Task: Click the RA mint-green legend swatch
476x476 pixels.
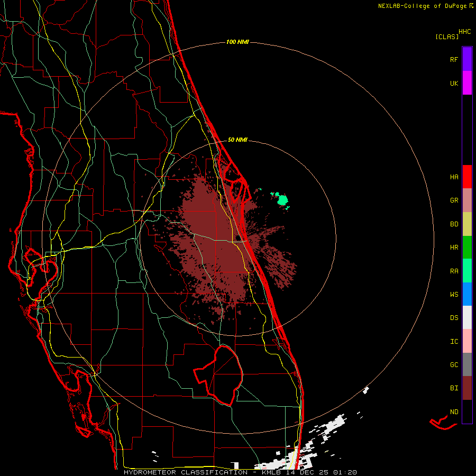Action: [x=467, y=271]
